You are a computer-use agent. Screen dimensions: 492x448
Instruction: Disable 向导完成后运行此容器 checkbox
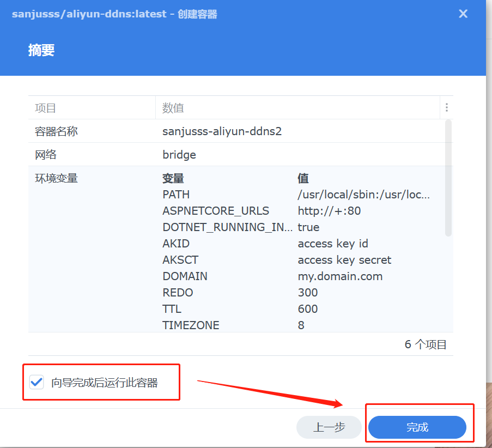pyautogui.click(x=36, y=382)
